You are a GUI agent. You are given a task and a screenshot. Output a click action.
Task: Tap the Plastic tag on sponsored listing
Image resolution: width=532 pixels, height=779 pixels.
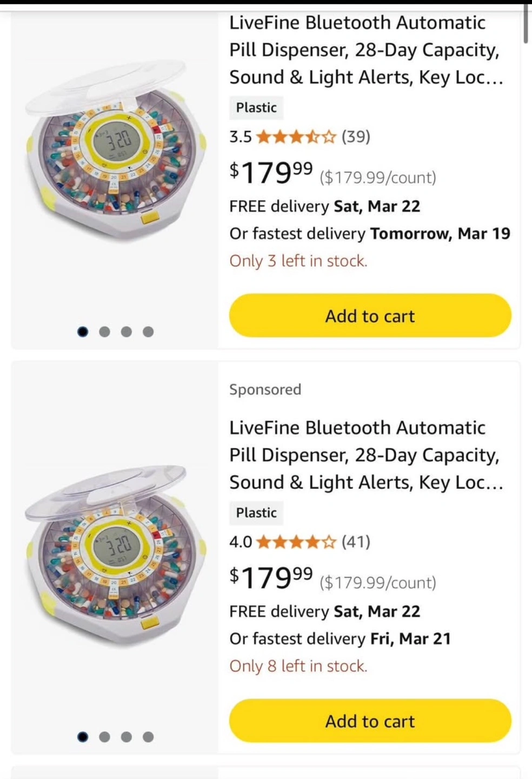[256, 513]
